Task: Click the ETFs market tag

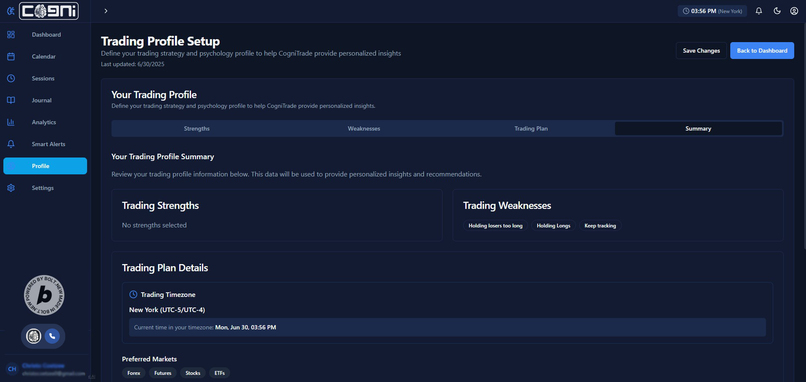Action: (219, 373)
